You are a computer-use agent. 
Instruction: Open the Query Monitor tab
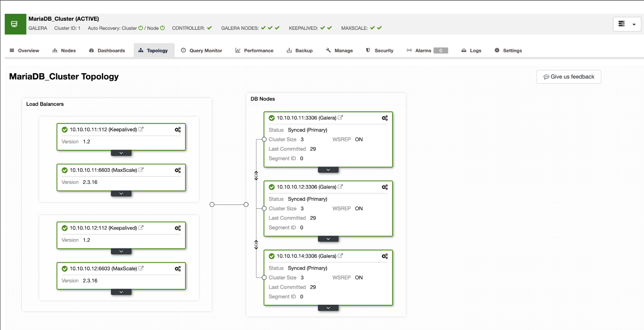(x=202, y=51)
